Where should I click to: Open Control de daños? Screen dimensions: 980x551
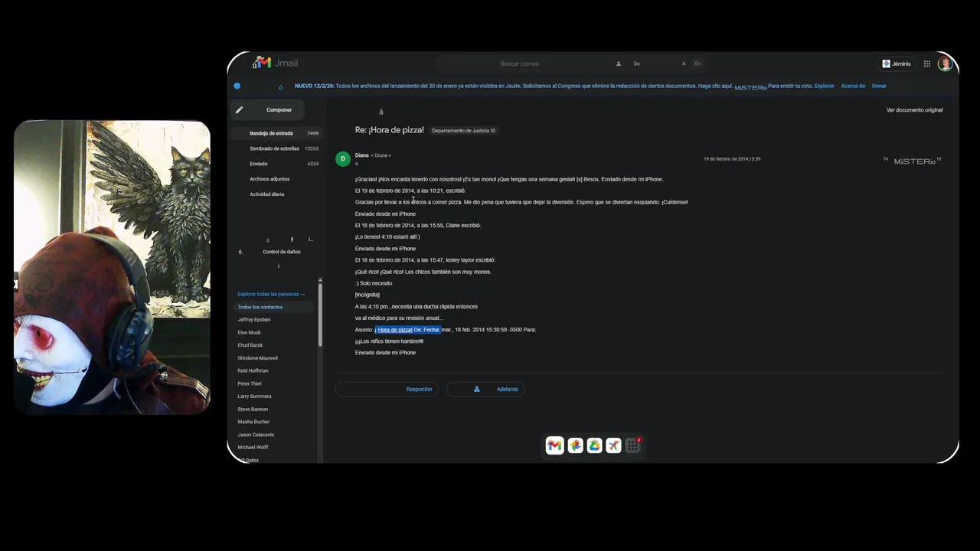click(x=282, y=252)
